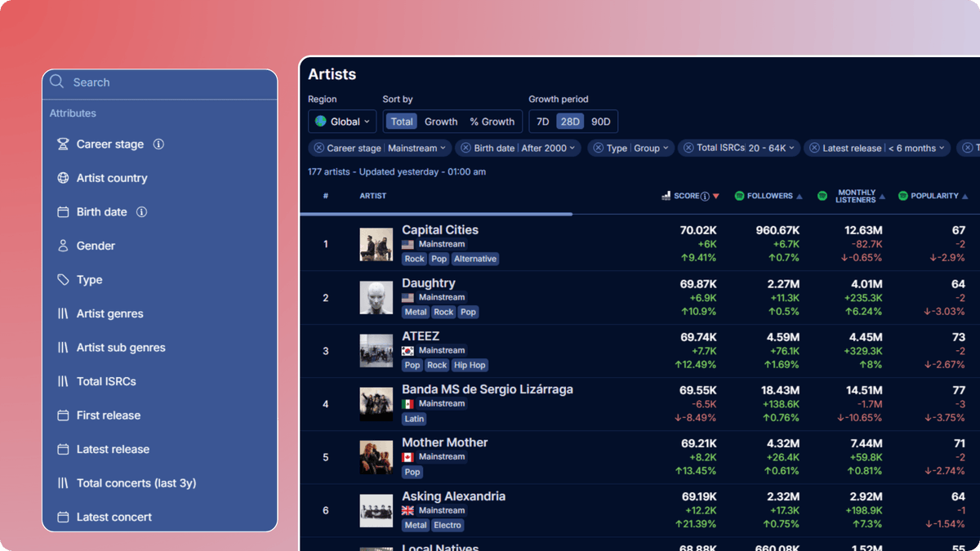Sort by % Growth
The image size is (980, 551).
[x=492, y=122]
